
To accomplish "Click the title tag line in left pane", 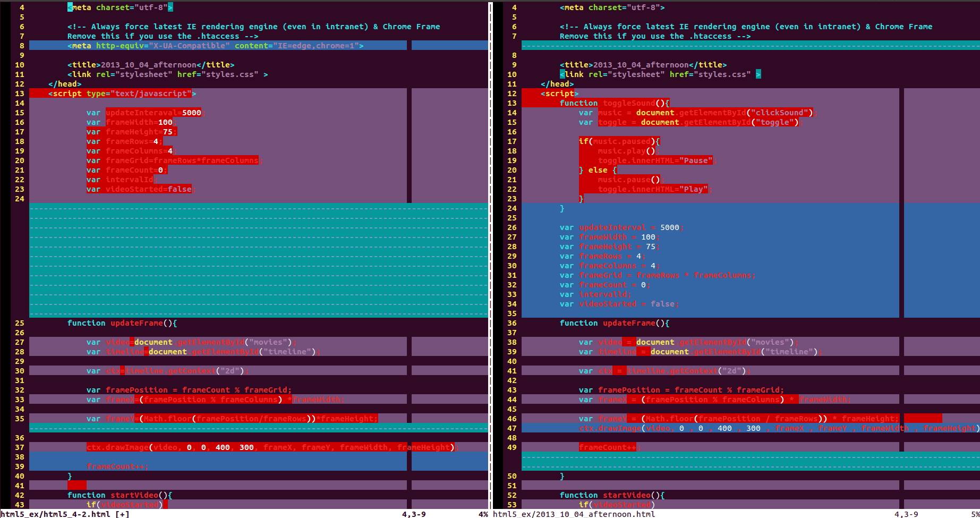I will point(151,65).
